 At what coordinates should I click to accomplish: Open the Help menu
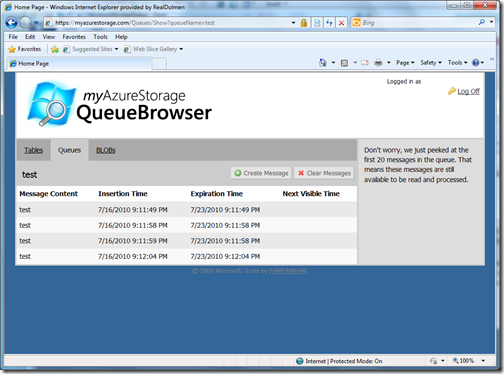click(x=121, y=37)
